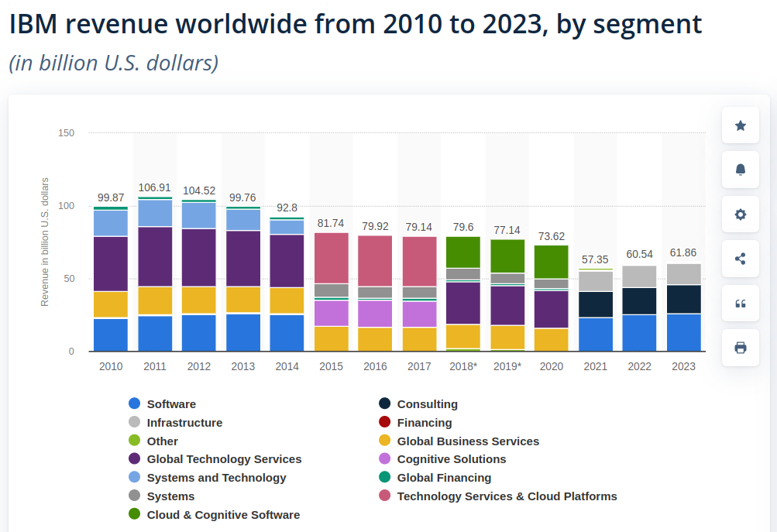
Task: Click the 79.92 total label
Action: pos(375,226)
